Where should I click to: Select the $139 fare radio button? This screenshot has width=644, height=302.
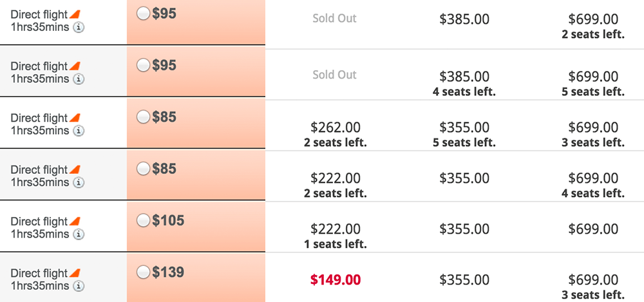point(144,272)
